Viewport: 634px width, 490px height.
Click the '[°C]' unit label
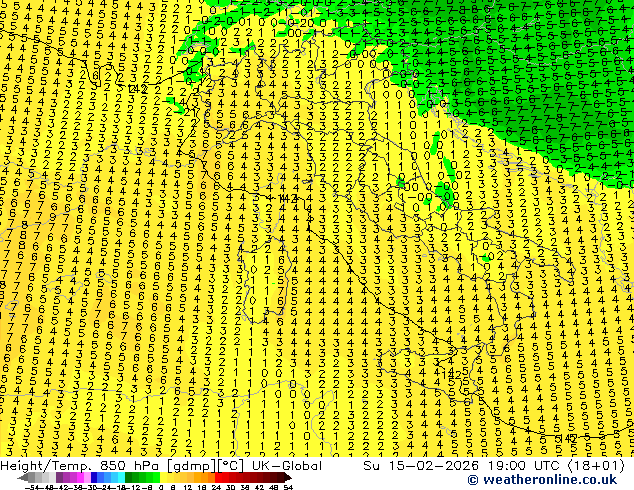coord(231,466)
